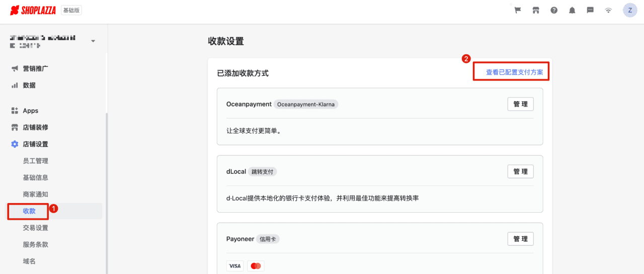This screenshot has height=274, width=644.
Task: Click 管理 for Oceanpayment
Action: [x=520, y=104]
